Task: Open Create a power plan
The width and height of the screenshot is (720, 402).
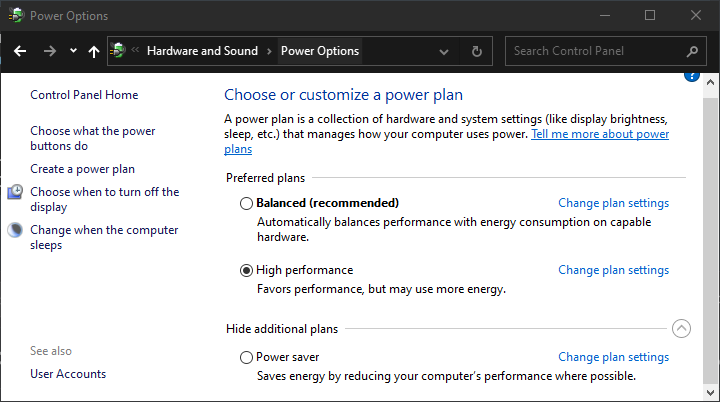Action: coord(83,169)
